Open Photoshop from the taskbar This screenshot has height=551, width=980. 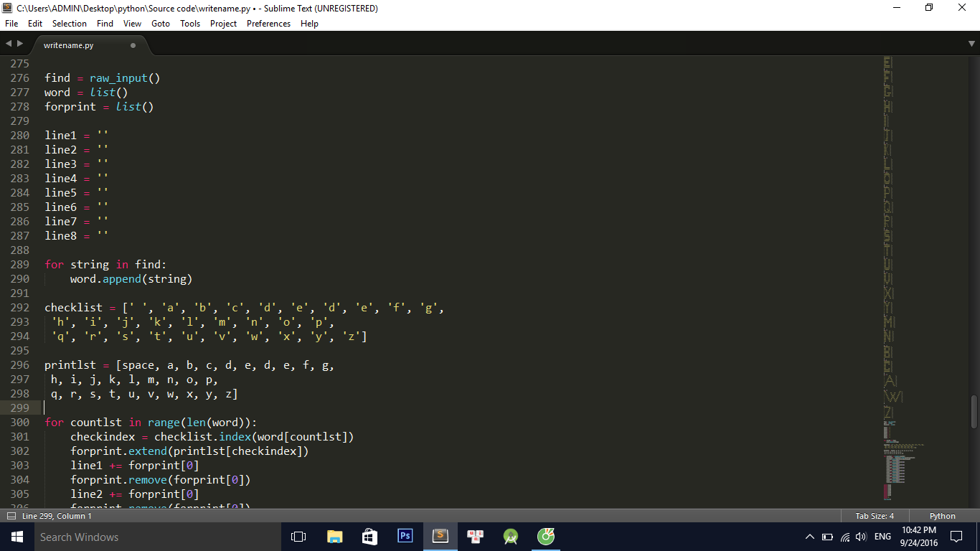point(405,537)
